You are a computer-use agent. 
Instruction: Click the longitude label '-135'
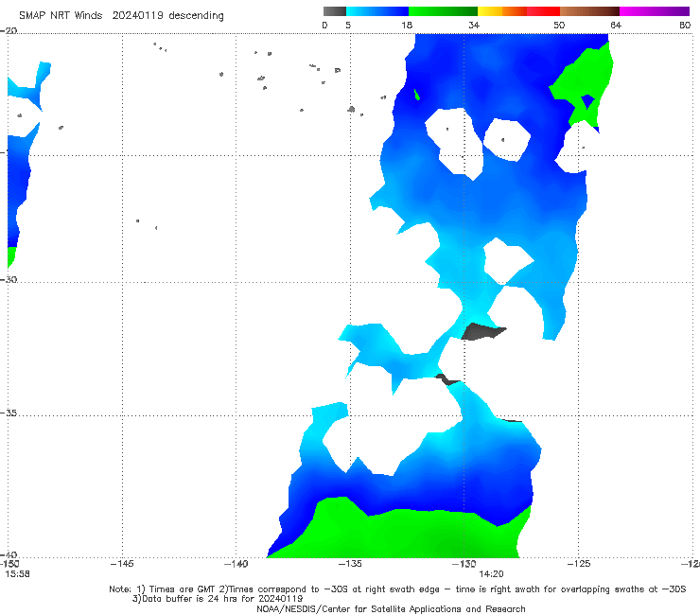click(350, 564)
